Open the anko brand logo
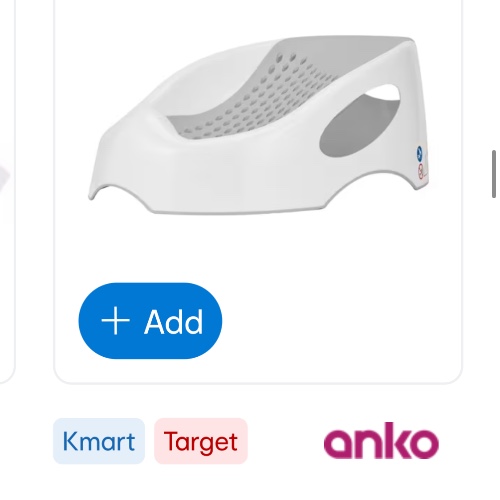 pyautogui.click(x=381, y=440)
